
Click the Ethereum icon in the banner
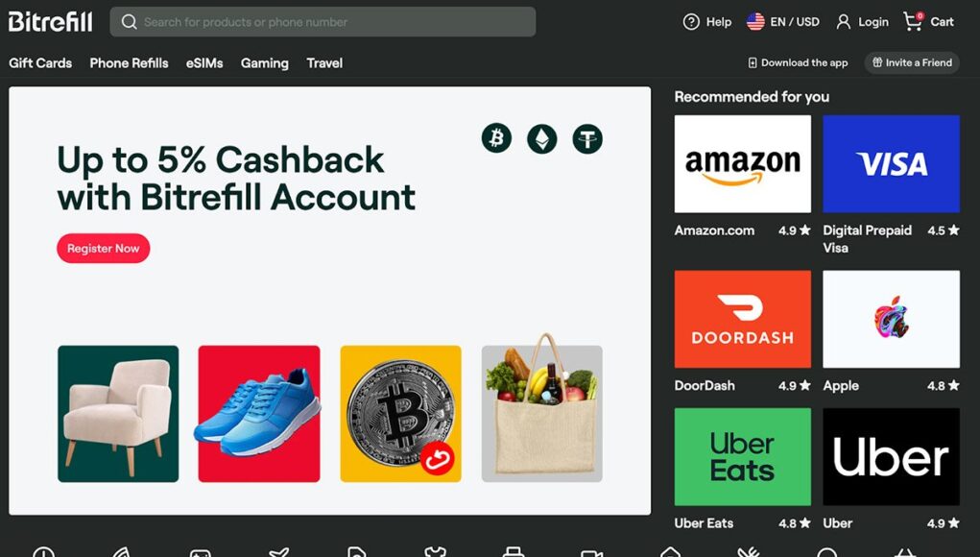(x=542, y=139)
